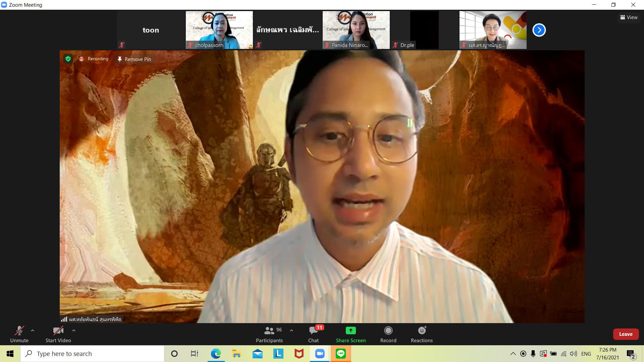The image size is (644, 362).
Task: Open the LINE app in the taskbar
Action: click(x=340, y=354)
